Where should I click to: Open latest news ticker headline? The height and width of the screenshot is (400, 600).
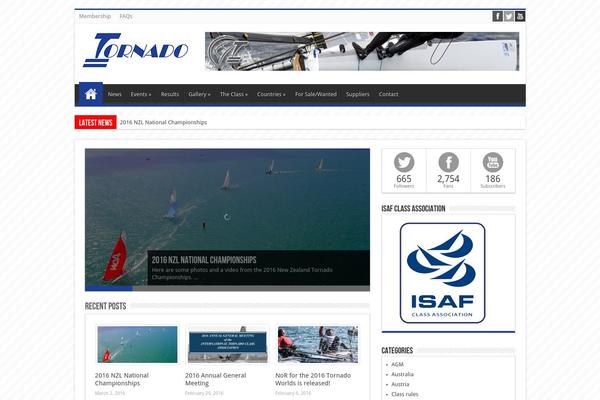163,122
